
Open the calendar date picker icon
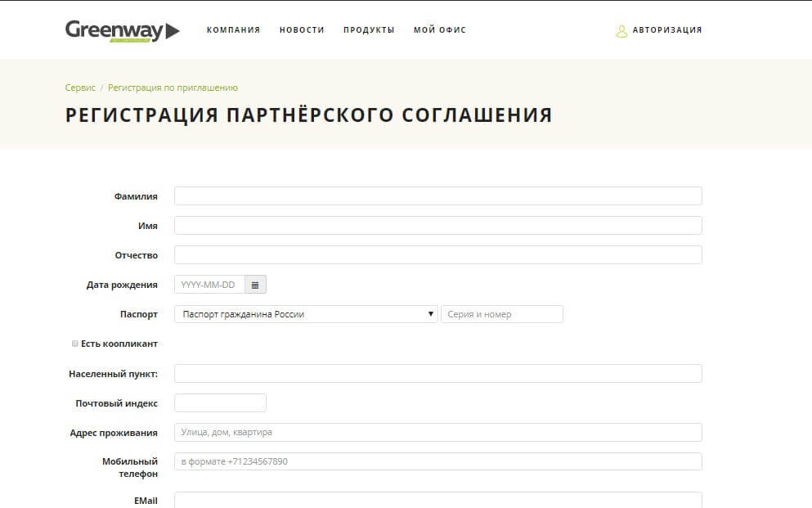pos(255,285)
